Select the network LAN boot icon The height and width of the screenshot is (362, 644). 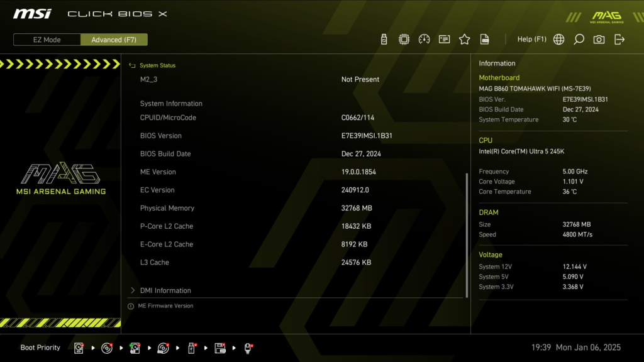point(248,348)
